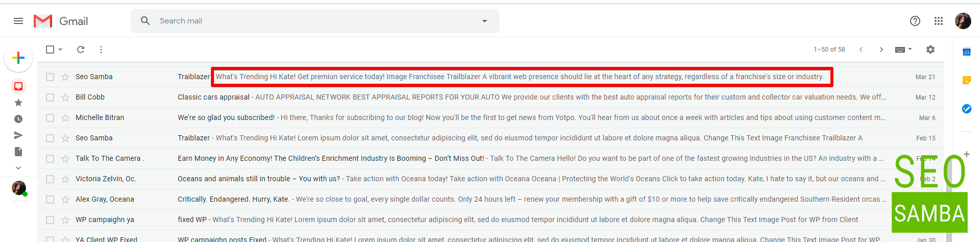Click the 1–50 of 58 counter
The width and height of the screenshot is (980, 242).
[829, 50]
